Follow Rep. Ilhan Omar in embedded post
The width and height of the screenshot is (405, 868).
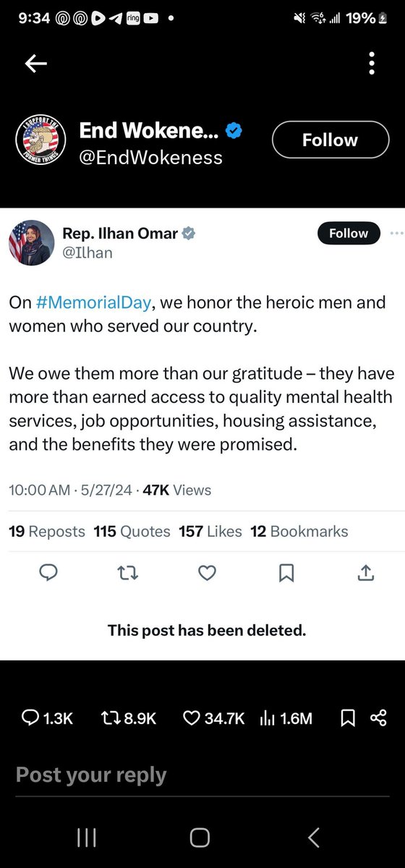(x=349, y=234)
